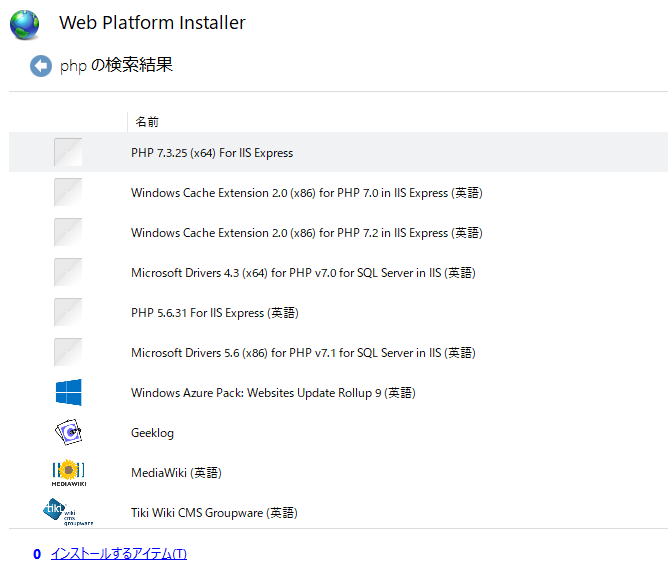This screenshot has height=580, width=668.
Task: Click the Windows Azure Pack logo icon
Action: [x=68, y=393]
